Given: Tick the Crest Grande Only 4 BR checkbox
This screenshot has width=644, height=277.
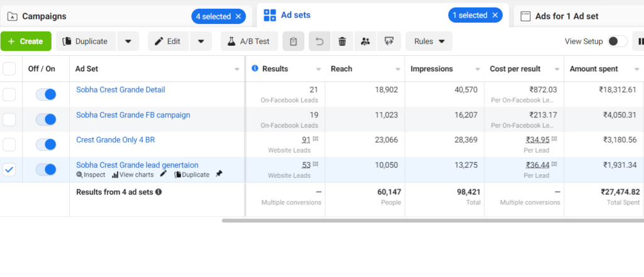Looking at the screenshot, I should point(9,144).
